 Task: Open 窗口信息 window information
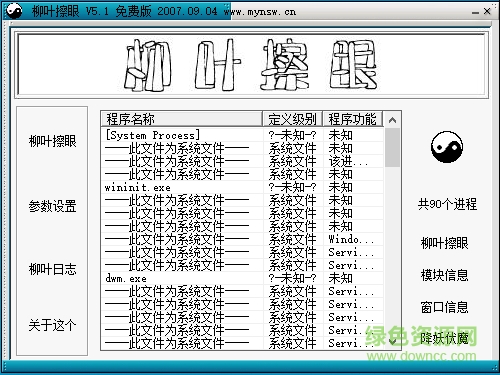[x=444, y=307]
